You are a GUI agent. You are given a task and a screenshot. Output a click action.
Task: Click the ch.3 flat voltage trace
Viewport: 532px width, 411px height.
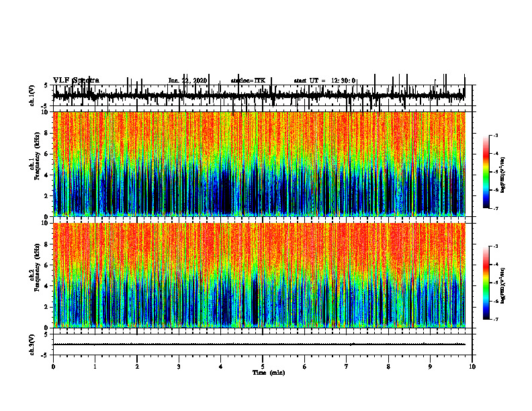[259, 345]
